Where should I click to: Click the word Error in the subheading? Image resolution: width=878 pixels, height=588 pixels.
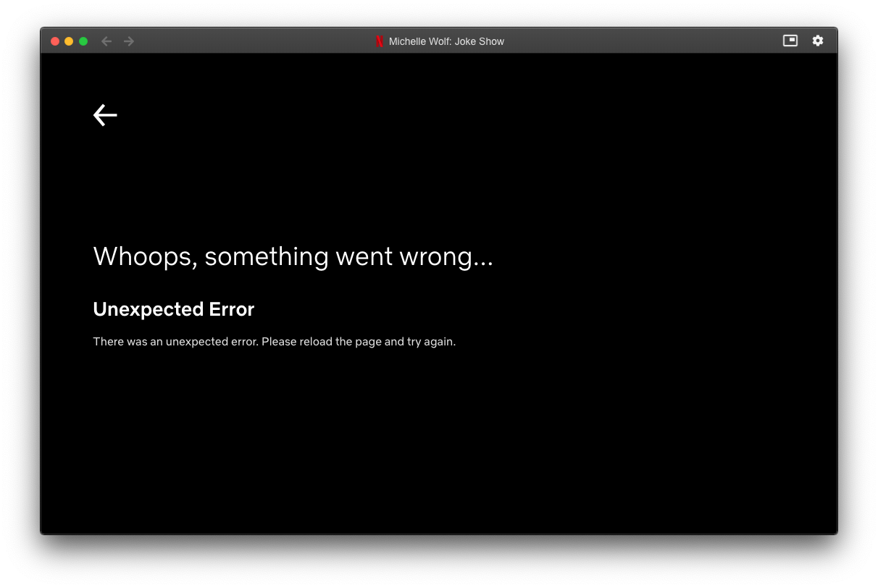[x=232, y=309]
